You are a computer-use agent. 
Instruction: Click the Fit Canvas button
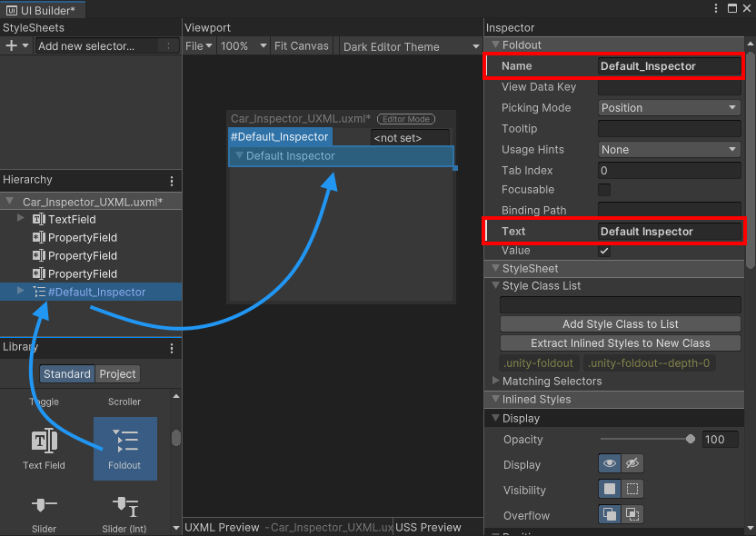click(302, 45)
